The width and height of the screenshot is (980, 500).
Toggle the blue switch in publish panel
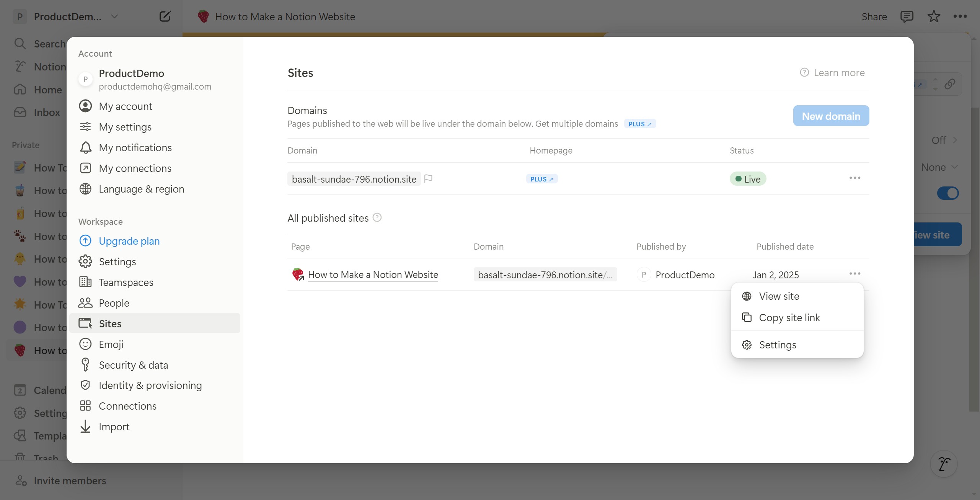[947, 193]
